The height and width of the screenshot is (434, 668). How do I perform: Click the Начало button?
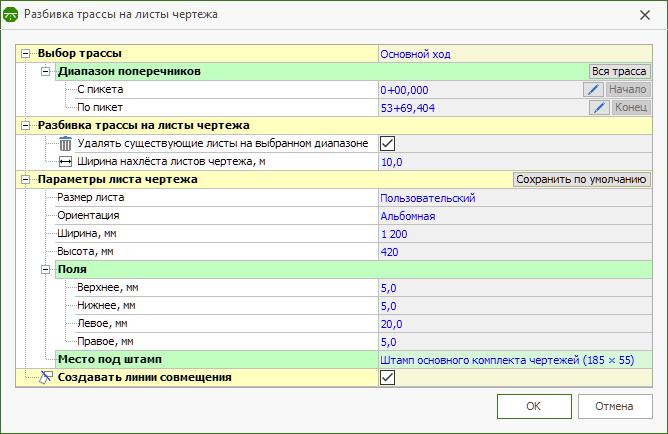(628, 89)
